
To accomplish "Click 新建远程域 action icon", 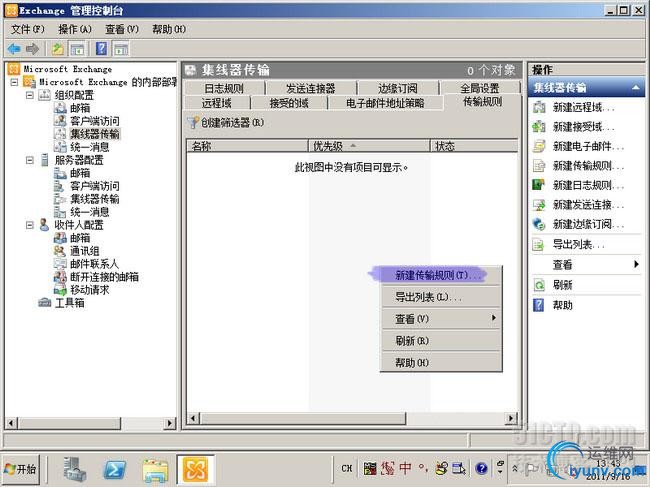I will click(538, 107).
